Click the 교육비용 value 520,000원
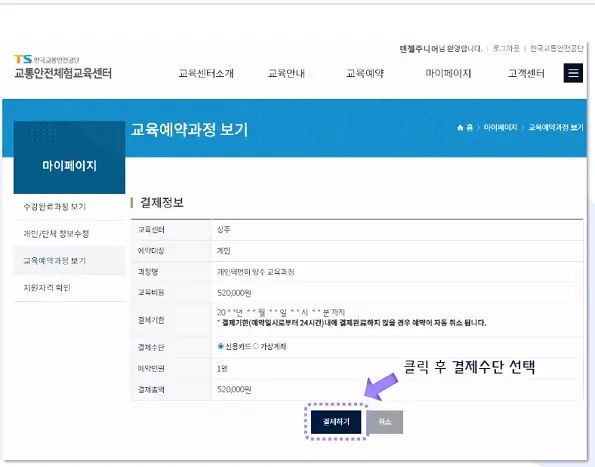Image resolution: width=595 pixels, height=467 pixels. point(234,292)
